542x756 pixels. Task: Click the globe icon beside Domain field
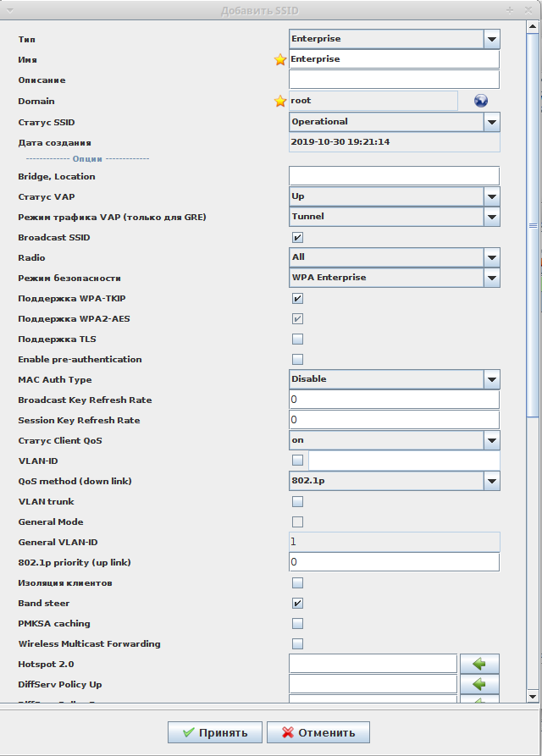pyautogui.click(x=481, y=101)
